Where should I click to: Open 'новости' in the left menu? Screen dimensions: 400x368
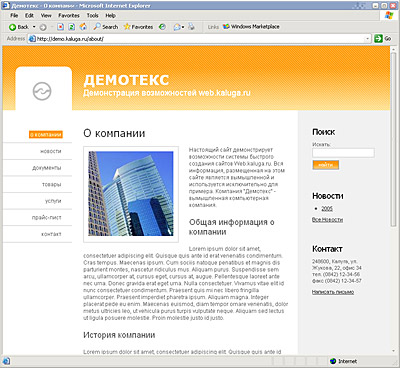51,151
